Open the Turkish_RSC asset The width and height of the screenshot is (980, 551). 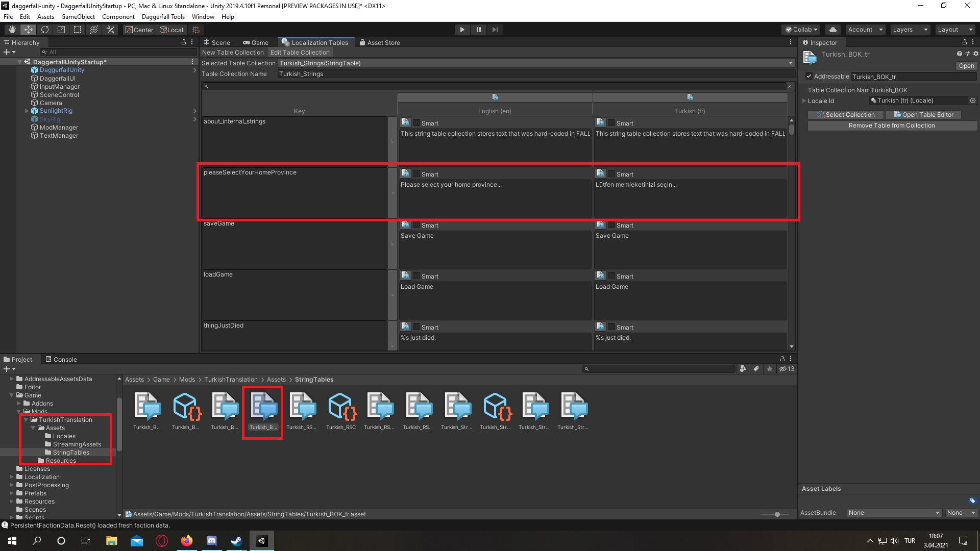(x=341, y=411)
